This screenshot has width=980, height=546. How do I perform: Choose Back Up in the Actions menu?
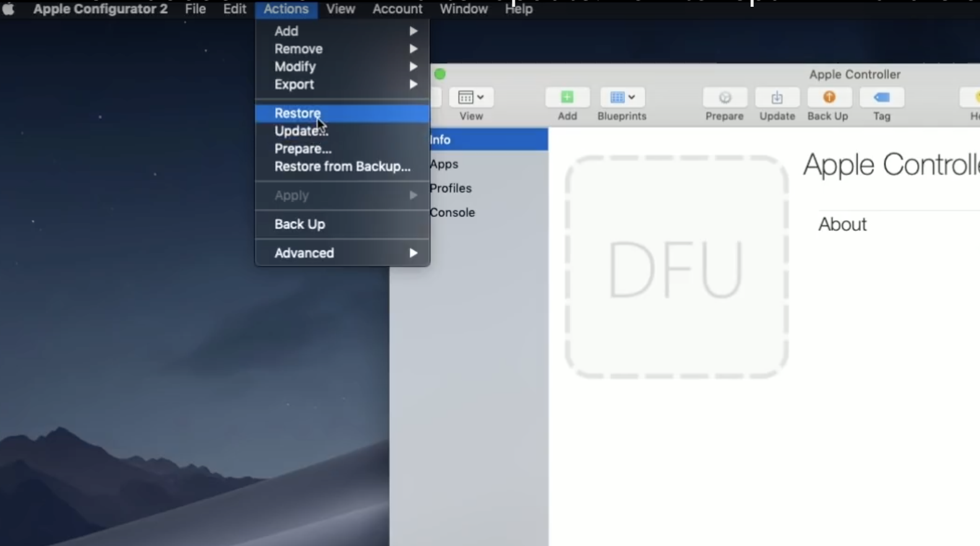[x=343, y=224]
